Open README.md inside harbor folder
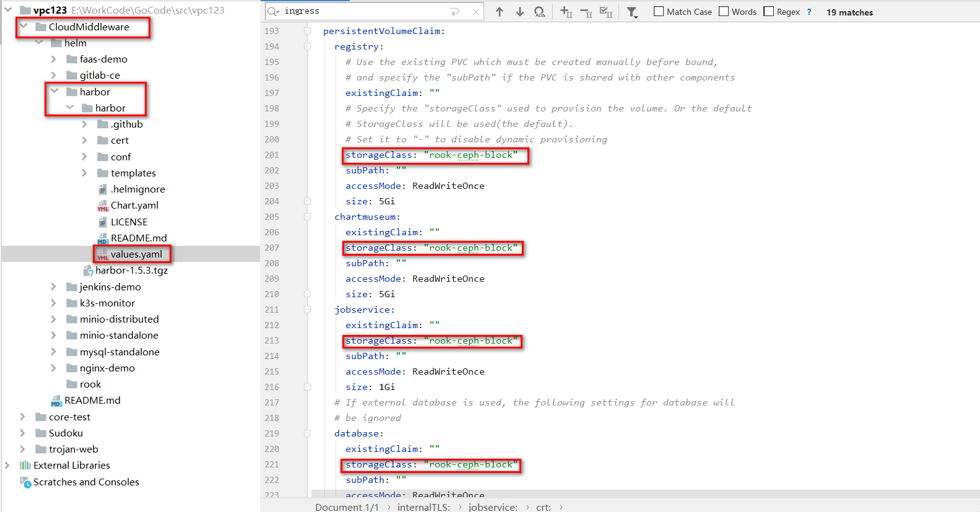 [139, 238]
